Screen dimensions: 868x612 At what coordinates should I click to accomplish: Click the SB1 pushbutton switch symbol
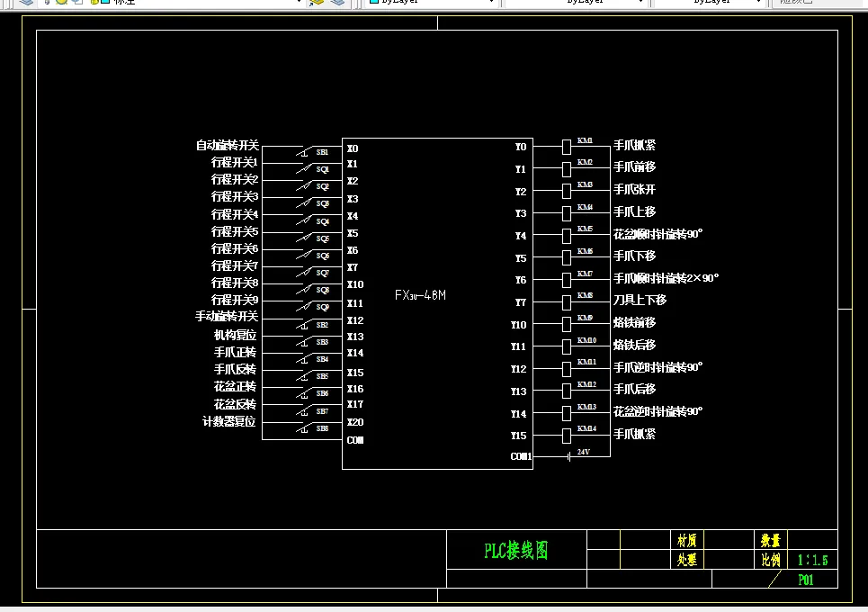coord(304,150)
